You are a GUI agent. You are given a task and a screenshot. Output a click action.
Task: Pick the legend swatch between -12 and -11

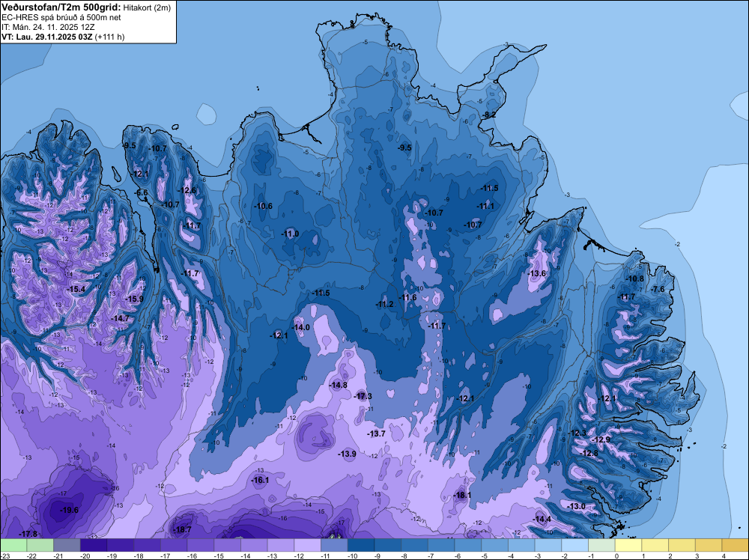(308, 545)
